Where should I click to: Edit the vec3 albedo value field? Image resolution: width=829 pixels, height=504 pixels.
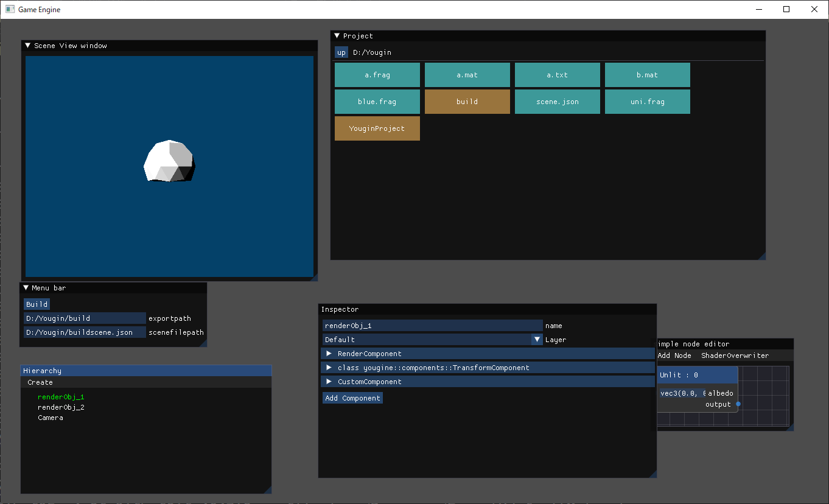click(x=683, y=393)
